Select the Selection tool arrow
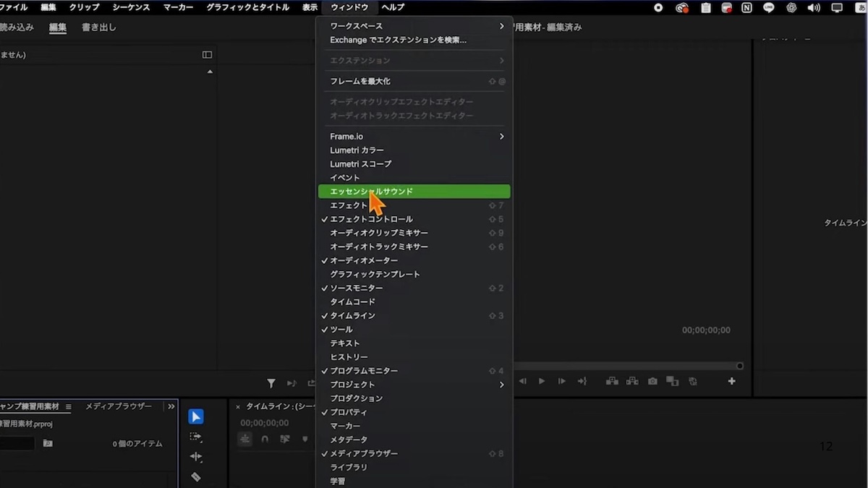Screen dimensions: 868x488 pos(196,416)
